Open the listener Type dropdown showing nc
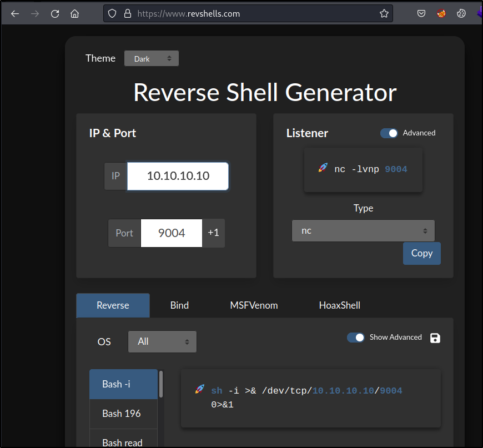 point(363,230)
